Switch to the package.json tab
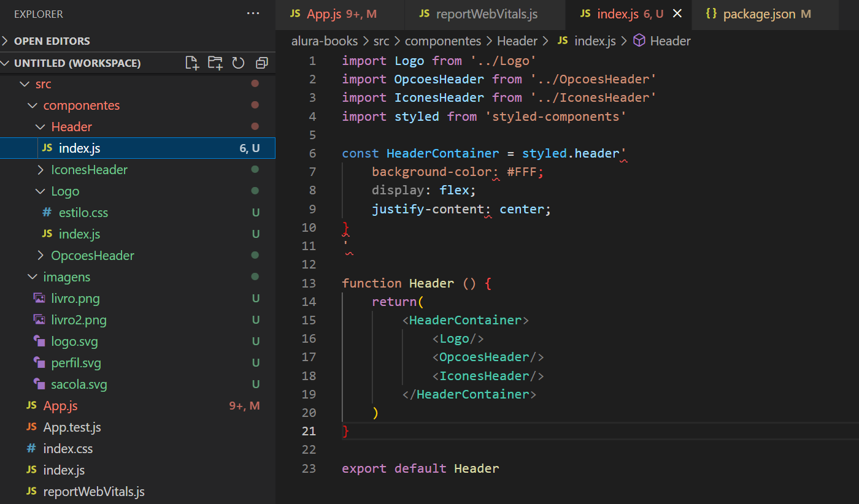This screenshot has height=504, width=859. click(x=765, y=14)
